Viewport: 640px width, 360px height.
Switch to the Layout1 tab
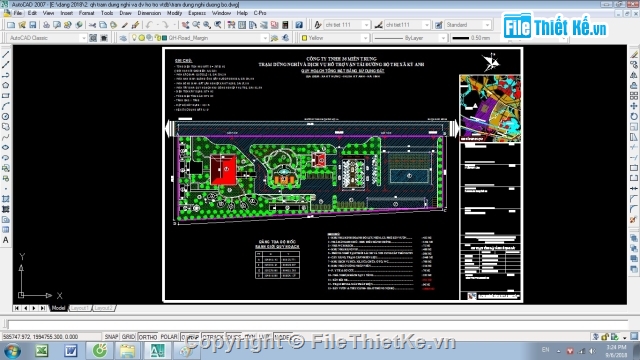click(79, 308)
